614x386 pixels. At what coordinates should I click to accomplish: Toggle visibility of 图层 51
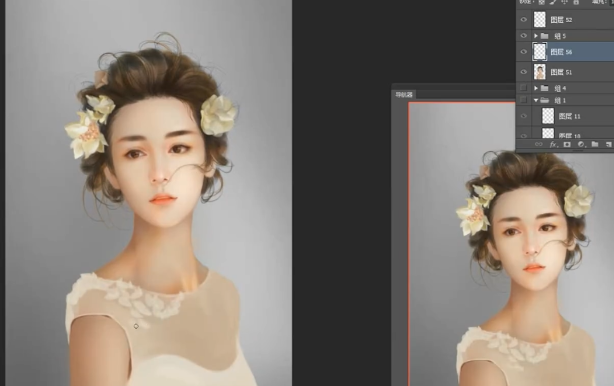524,72
